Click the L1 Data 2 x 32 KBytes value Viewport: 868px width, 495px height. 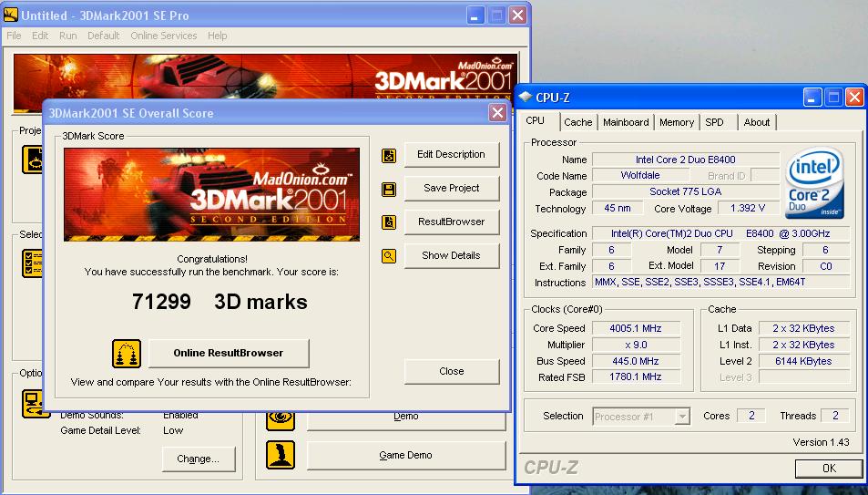pyautogui.click(x=803, y=328)
